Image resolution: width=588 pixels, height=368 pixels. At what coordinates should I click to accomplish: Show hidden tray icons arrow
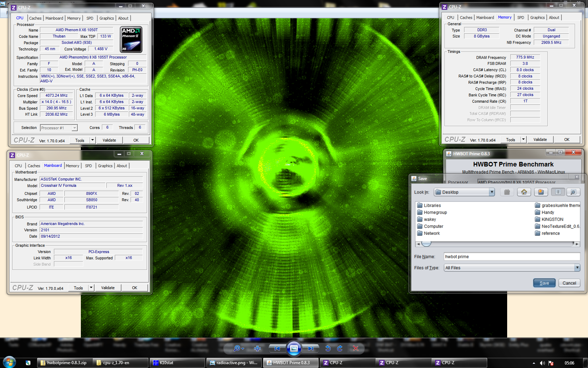click(x=534, y=363)
